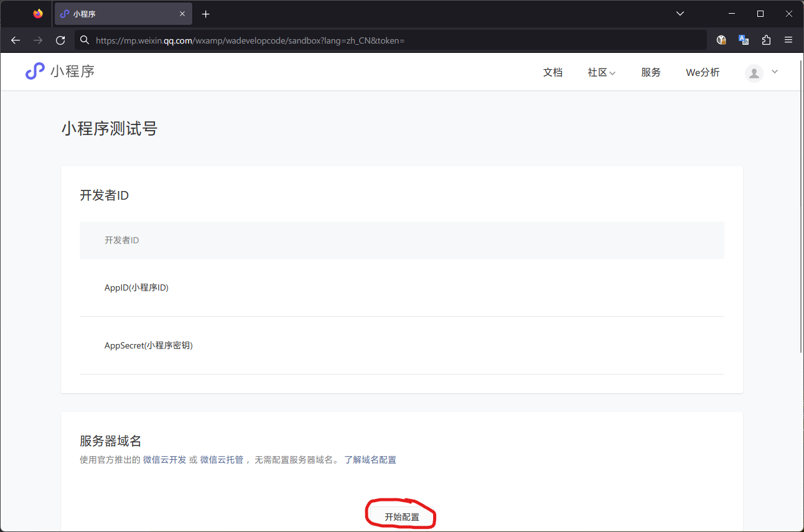Open the translate extension icon
The height and width of the screenshot is (532, 804).
[744, 40]
